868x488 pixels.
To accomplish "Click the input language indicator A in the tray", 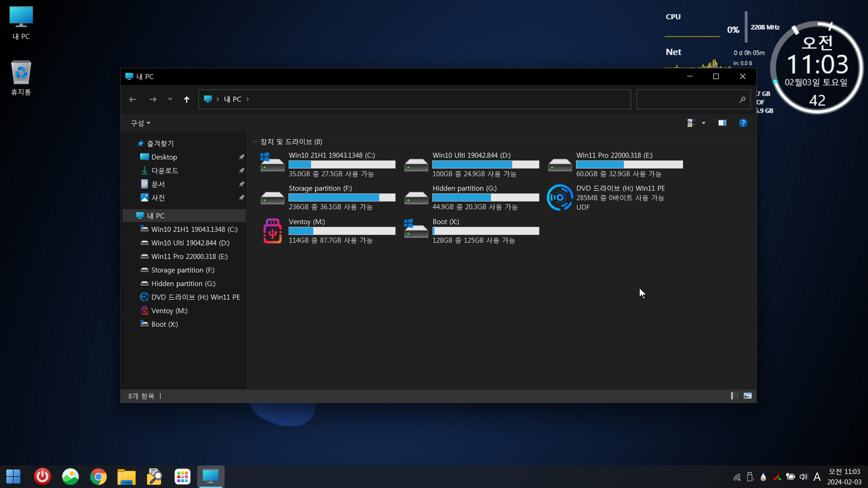I will coord(817,477).
